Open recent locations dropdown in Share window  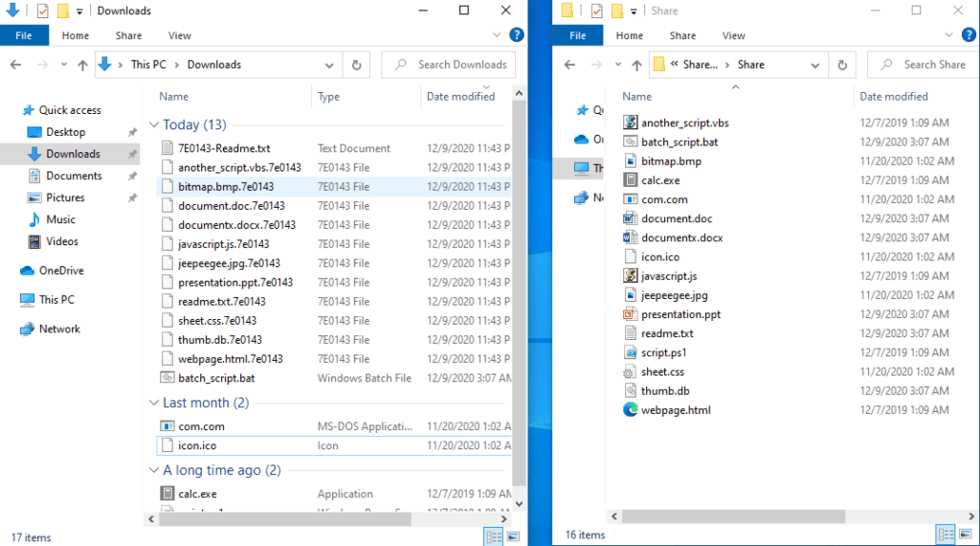pos(617,64)
